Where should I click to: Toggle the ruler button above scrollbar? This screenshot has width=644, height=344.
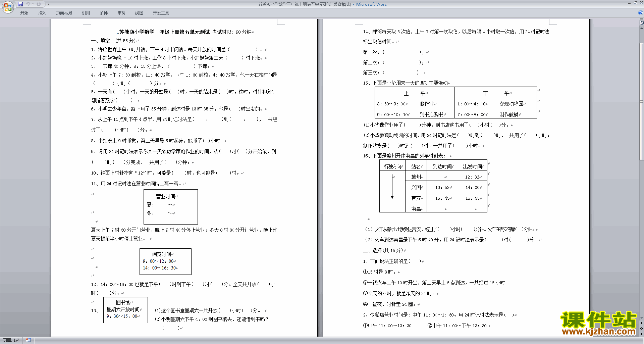pos(641,23)
